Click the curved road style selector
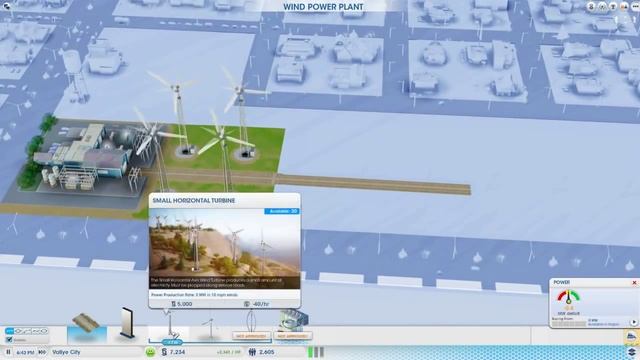Viewport: 640px width, 360px height. coord(26,331)
